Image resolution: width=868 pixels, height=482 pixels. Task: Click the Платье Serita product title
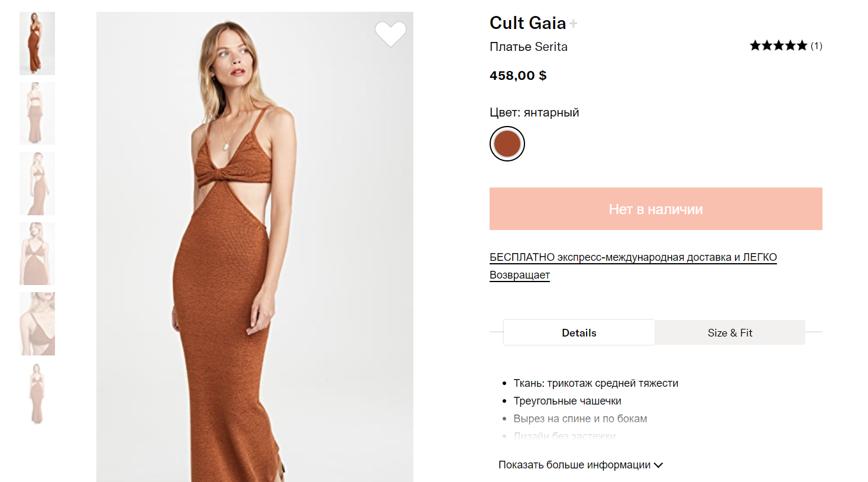528,47
